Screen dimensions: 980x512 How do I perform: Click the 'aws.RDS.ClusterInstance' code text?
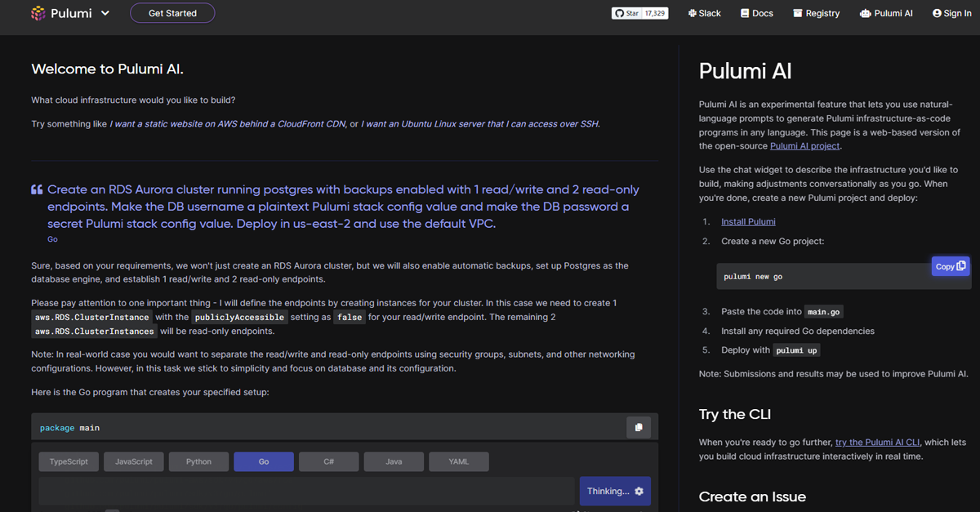(x=92, y=317)
